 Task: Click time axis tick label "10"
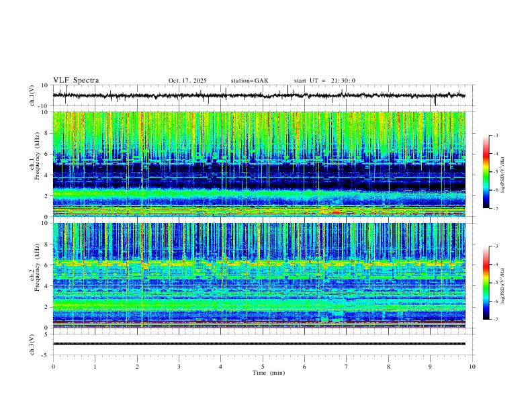472,367
